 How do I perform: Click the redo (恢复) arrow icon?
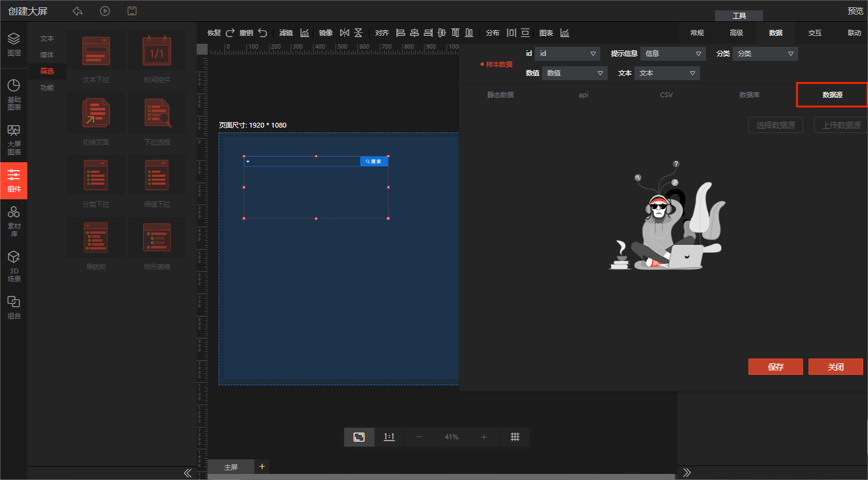230,33
